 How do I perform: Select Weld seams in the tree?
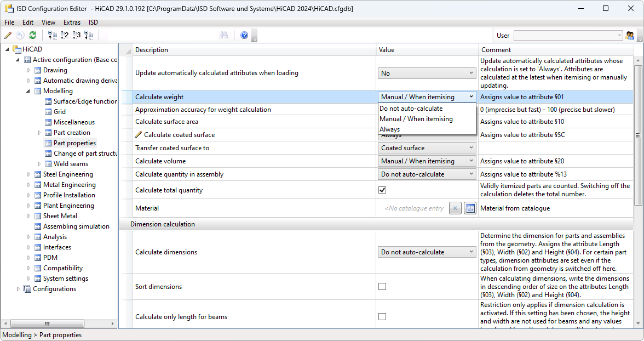[71, 164]
